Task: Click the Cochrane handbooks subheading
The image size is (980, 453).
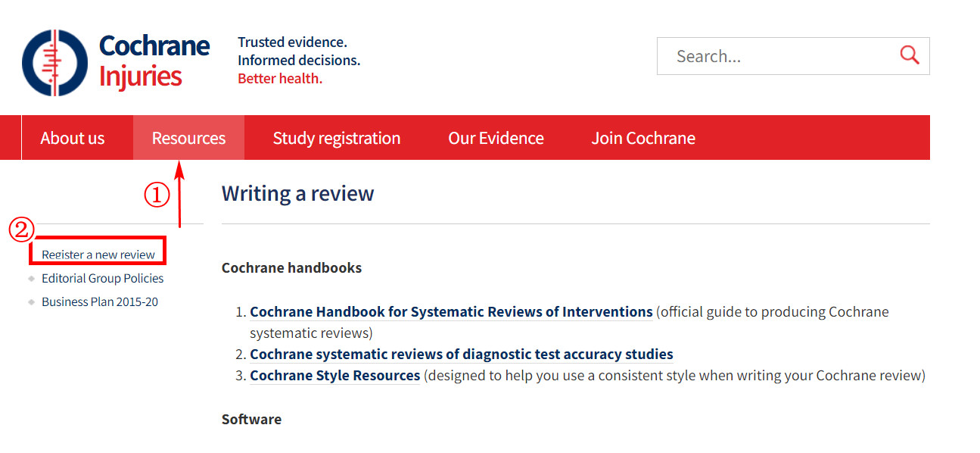Action: pos(291,267)
